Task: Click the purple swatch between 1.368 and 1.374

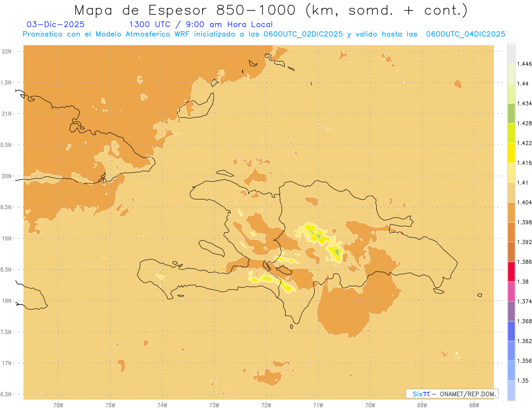Action: point(511,311)
